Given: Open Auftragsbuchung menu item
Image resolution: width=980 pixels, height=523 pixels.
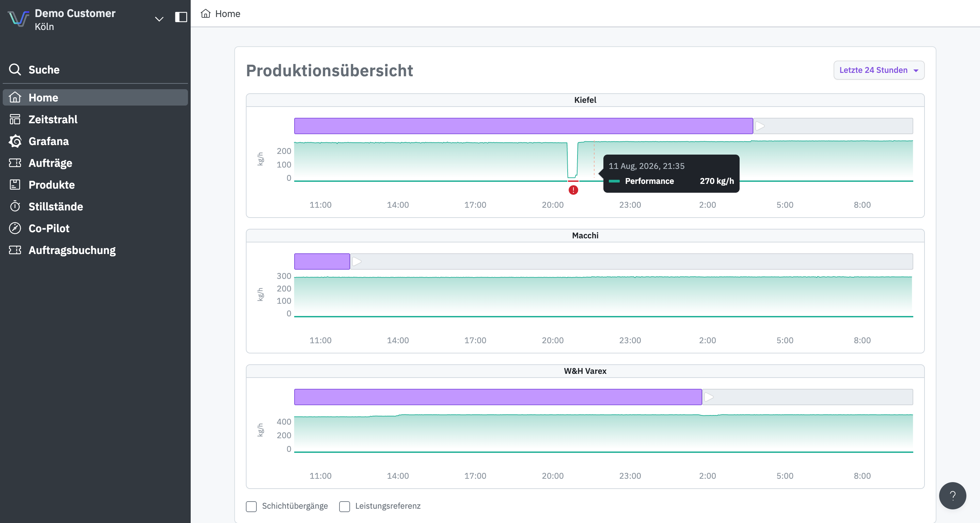Looking at the screenshot, I should pyautogui.click(x=95, y=250).
